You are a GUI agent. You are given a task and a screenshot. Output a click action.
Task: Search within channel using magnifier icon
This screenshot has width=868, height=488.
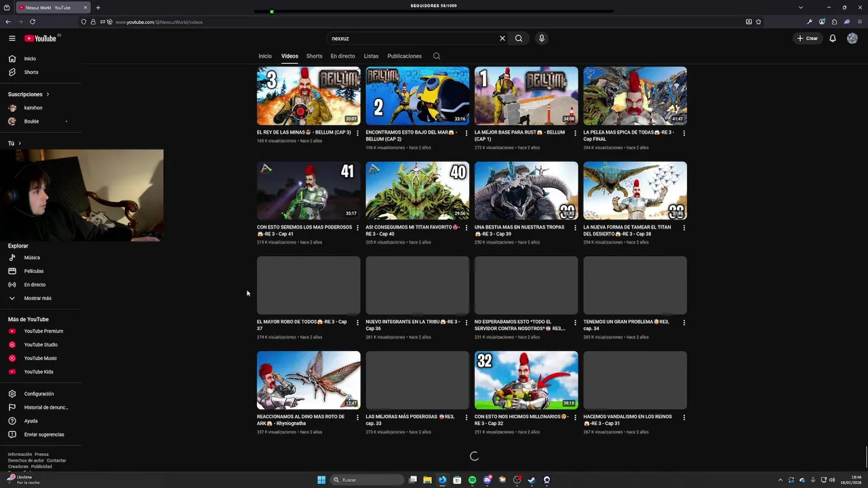pyautogui.click(x=437, y=56)
